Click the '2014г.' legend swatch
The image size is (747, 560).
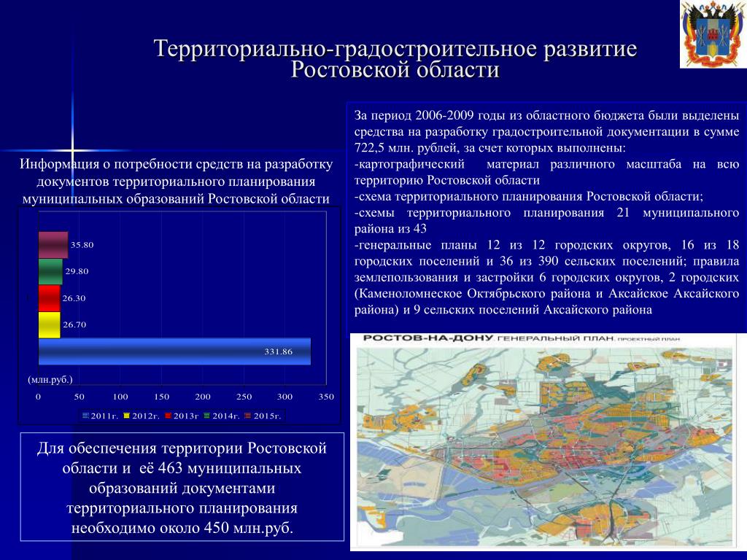pos(206,416)
